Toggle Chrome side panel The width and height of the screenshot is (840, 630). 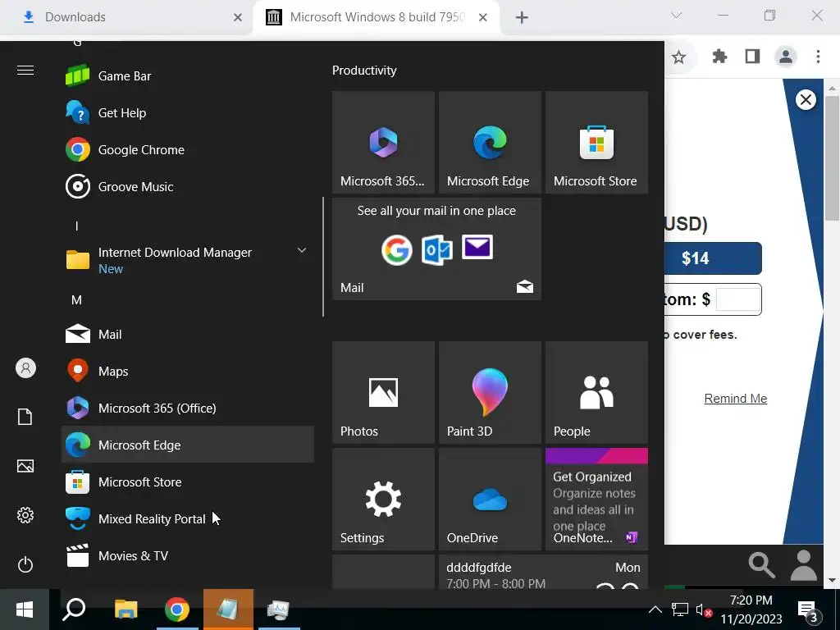[x=753, y=57]
